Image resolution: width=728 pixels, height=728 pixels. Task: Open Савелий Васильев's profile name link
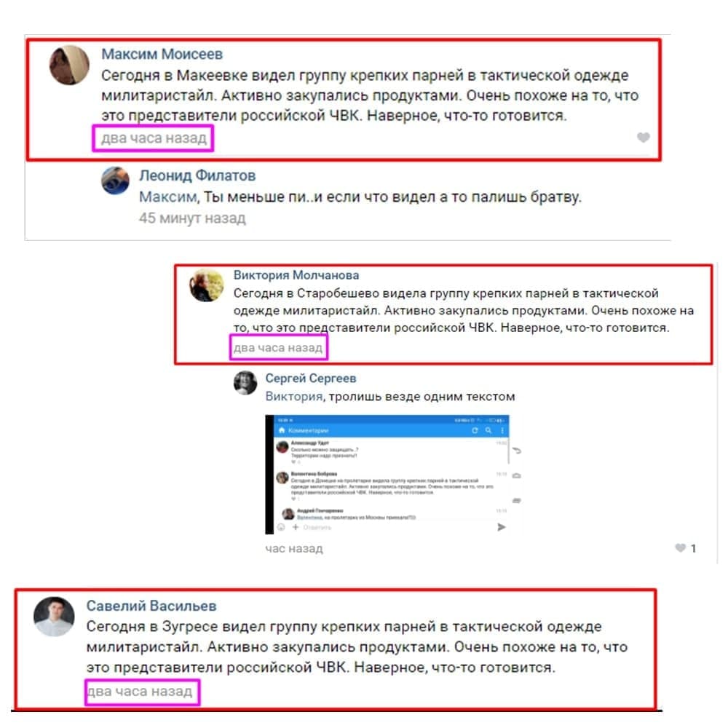[x=151, y=606]
